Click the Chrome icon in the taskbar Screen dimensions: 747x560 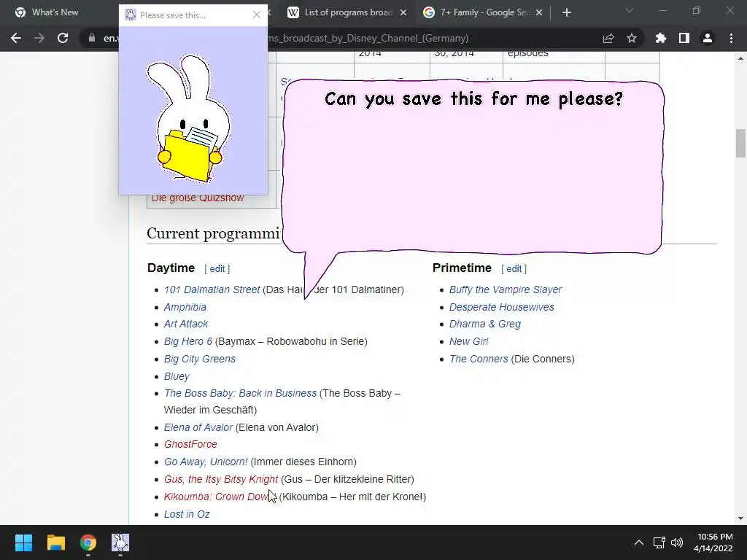pos(88,542)
